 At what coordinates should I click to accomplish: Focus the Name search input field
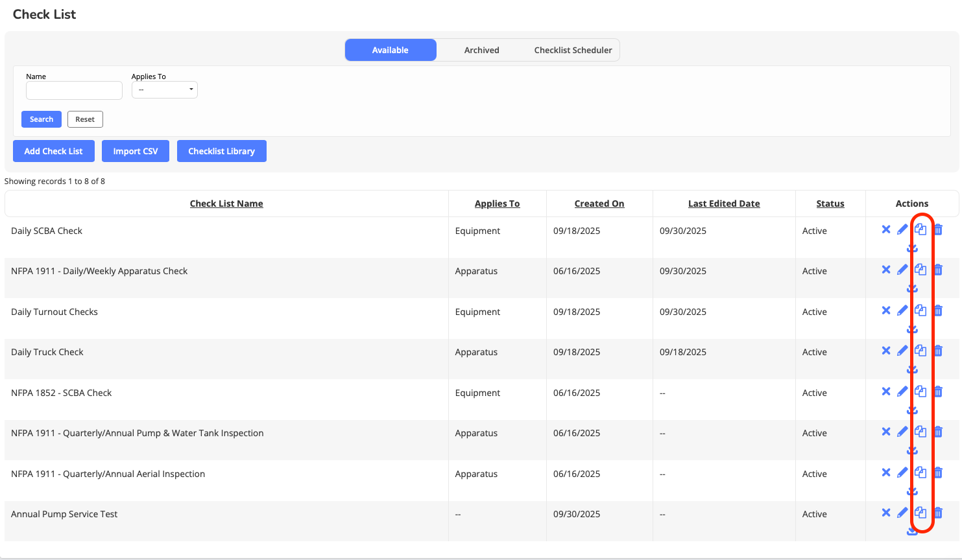[x=74, y=90]
